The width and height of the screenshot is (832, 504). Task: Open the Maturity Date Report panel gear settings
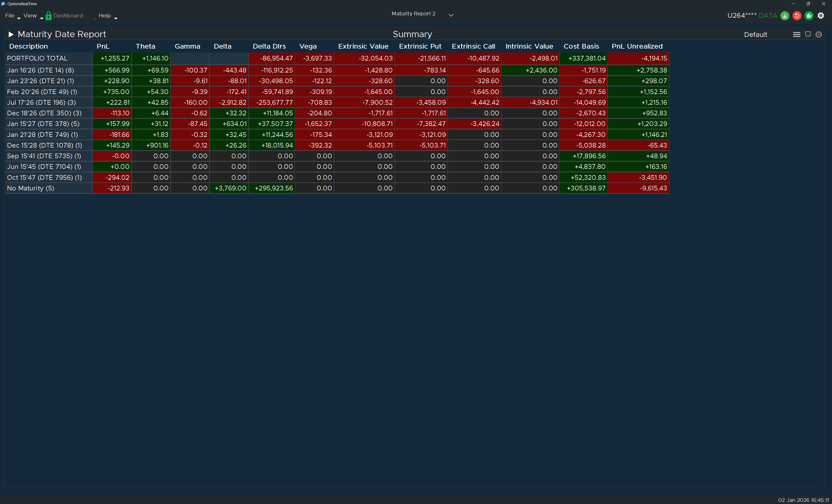818,34
